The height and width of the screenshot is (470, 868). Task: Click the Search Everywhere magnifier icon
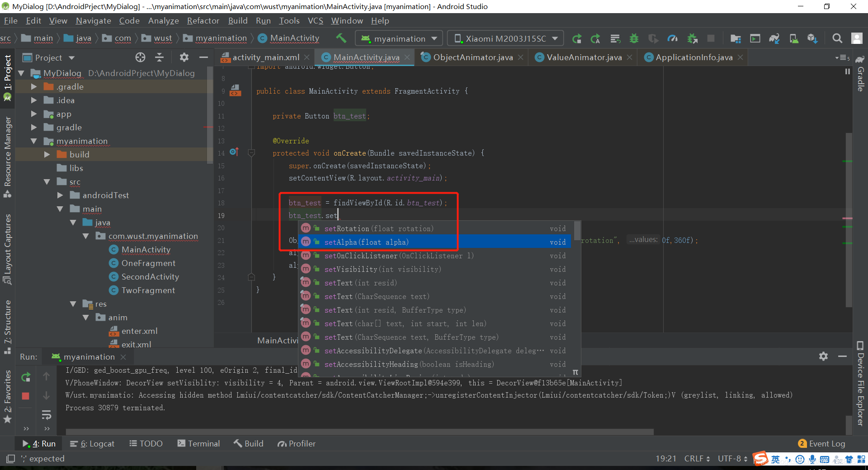(837, 39)
